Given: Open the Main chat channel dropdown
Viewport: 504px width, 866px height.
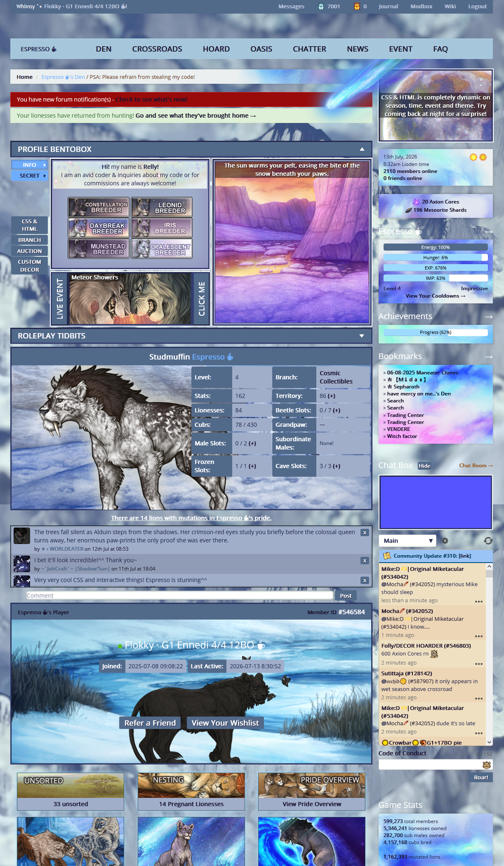Looking at the screenshot, I should tap(407, 541).
